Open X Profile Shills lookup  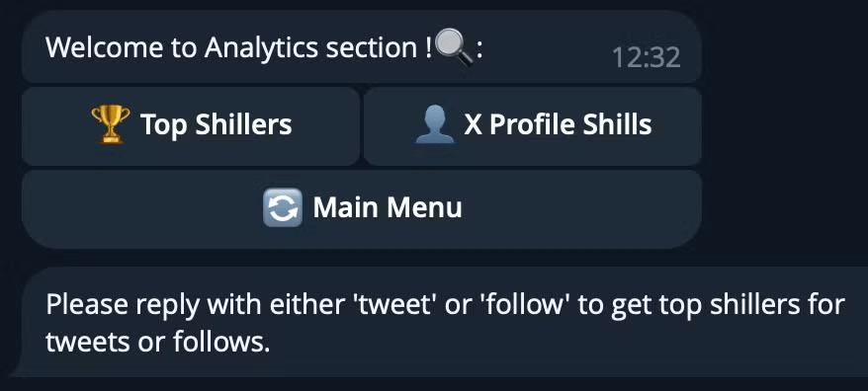(x=533, y=126)
